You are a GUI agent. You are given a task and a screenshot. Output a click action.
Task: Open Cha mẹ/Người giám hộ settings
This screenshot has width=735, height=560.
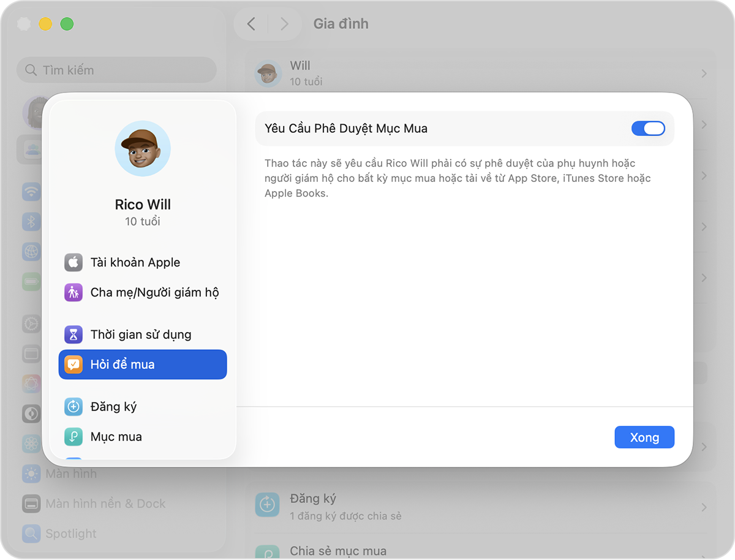tap(154, 292)
